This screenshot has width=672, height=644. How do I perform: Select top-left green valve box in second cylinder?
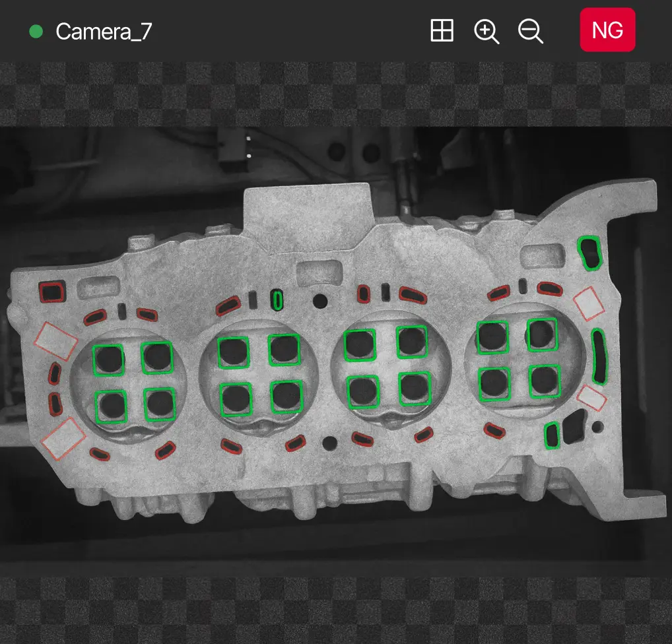[233, 352]
